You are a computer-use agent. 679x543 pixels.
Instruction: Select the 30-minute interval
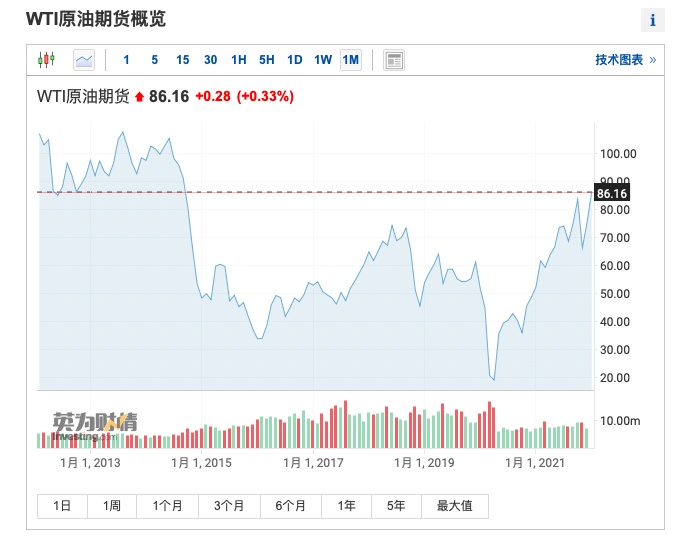(210, 60)
